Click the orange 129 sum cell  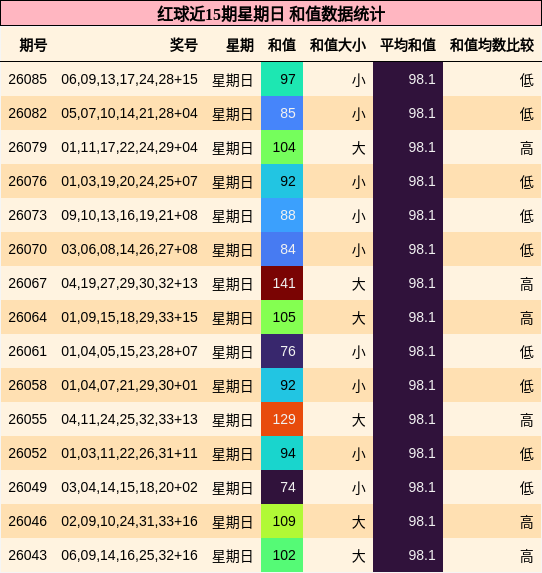[282, 419]
